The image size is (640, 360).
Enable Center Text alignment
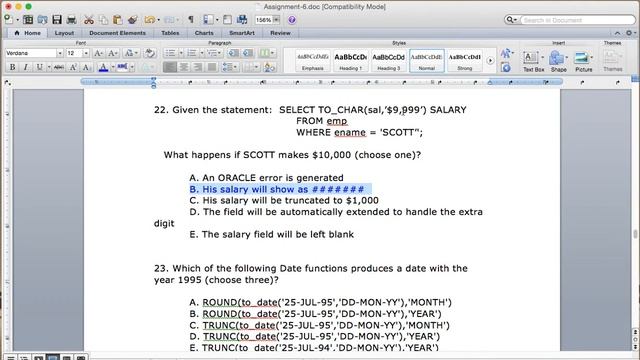(x=184, y=67)
